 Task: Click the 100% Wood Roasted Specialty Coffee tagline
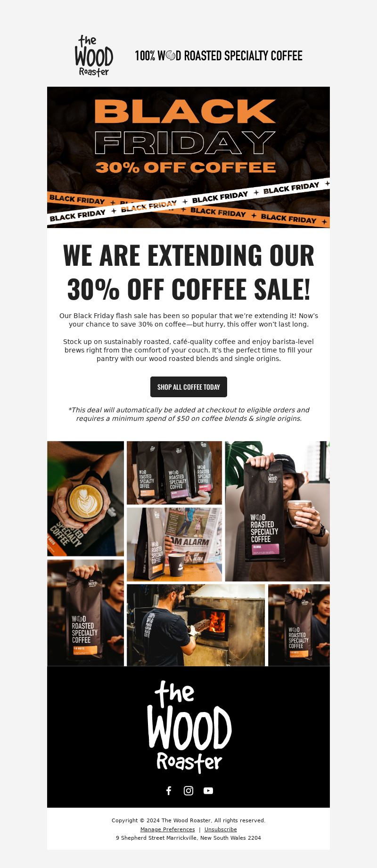point(219,56)
